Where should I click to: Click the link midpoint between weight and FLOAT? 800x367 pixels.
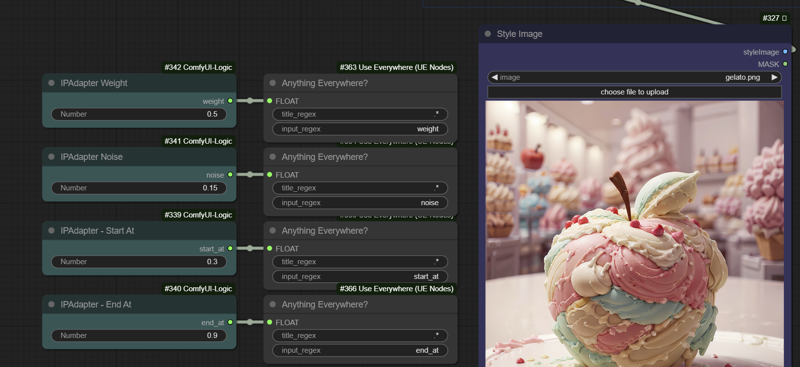coord(249,101)
